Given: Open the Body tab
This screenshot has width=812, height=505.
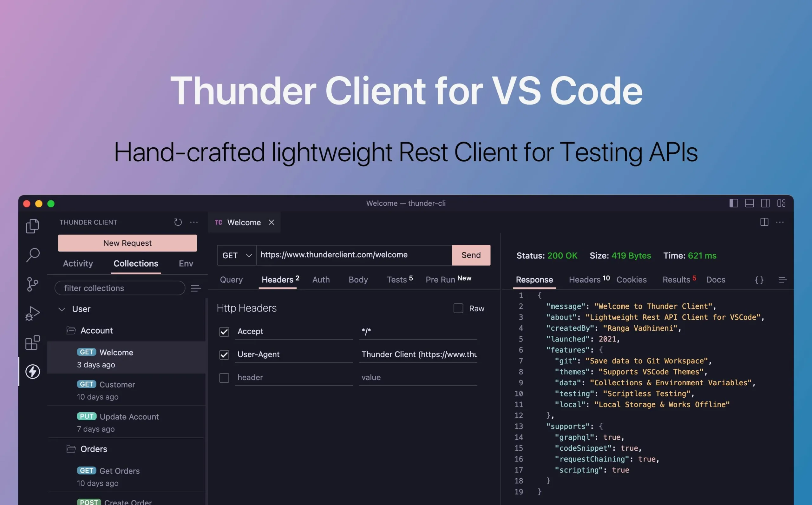Looking at the screenshot, I should [358, 280].
